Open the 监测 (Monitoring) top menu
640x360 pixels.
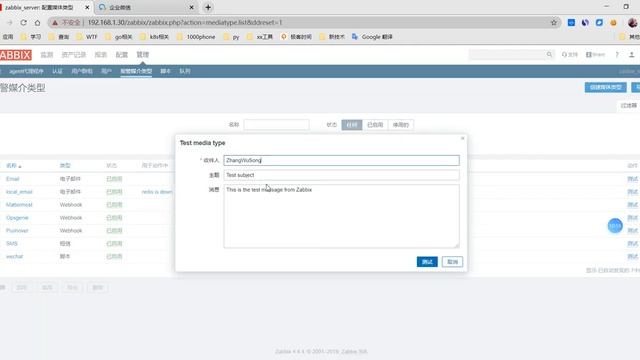tap(47, 55)
